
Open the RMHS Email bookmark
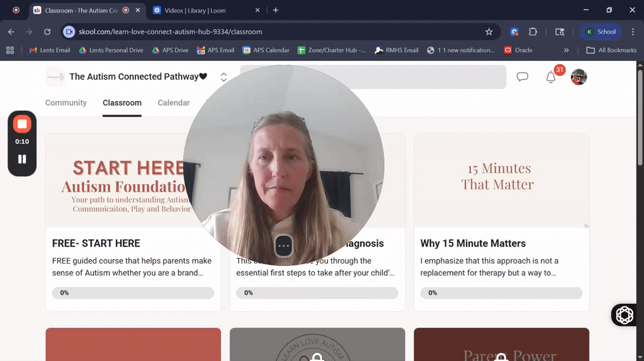point(396,50)
